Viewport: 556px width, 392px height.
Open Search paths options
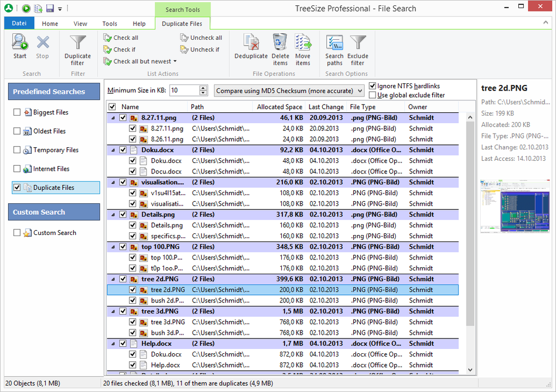point(334,50)
